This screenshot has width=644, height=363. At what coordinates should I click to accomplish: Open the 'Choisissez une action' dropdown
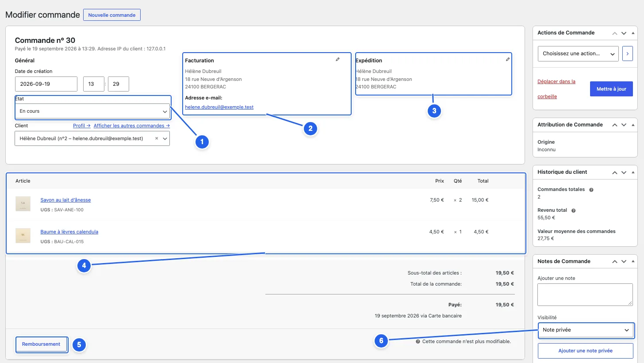click(x=578, y=53)
